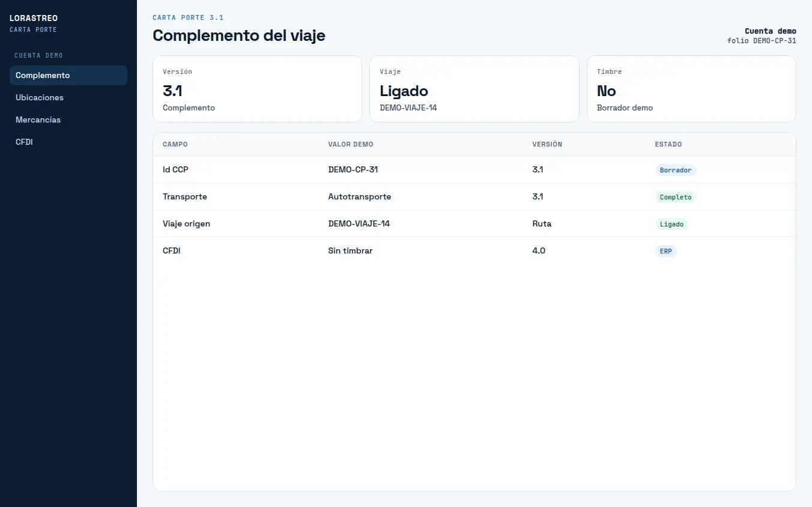Click the VALOR DEMO column header
The height and width of the screenshot is (507, 812).
point(351,145)
